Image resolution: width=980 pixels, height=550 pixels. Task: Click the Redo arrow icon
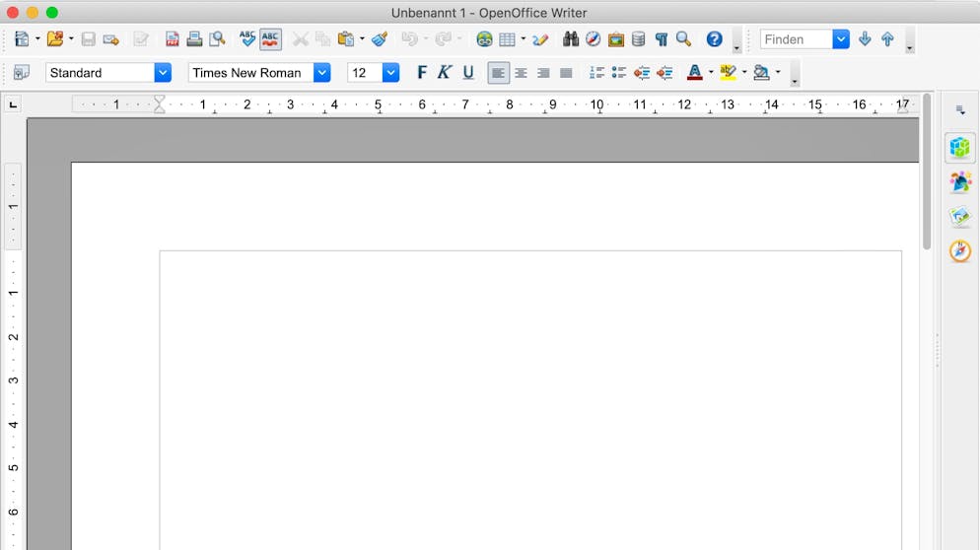[443, 39]
